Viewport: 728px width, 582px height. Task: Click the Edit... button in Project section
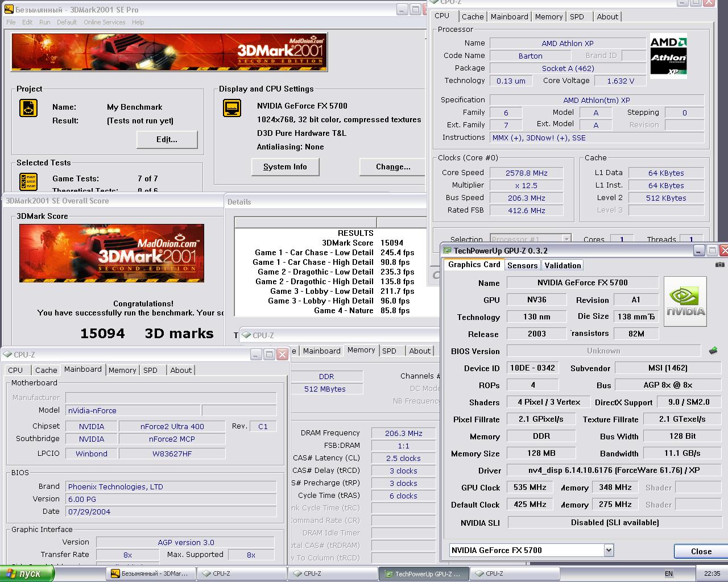pos(167,139)
